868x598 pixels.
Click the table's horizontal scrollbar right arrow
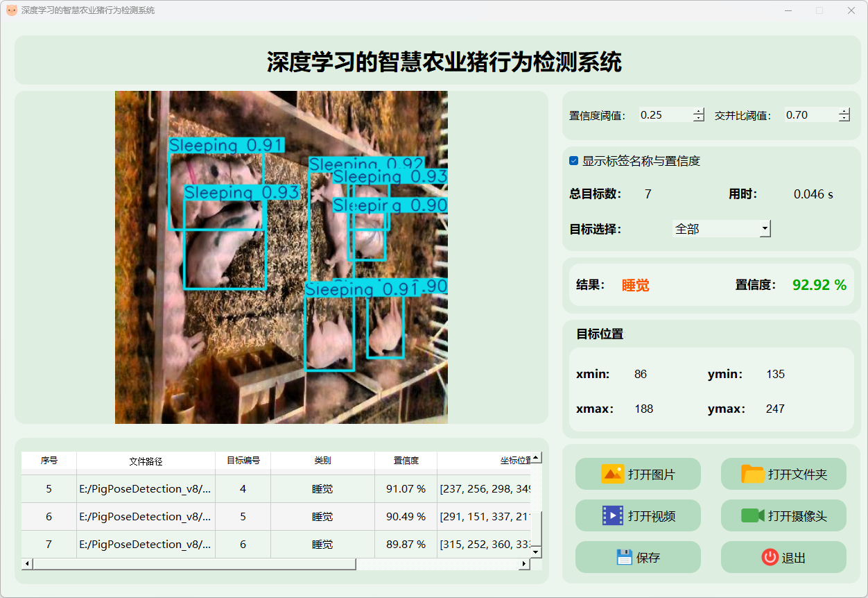pyautogui.click(x=524, y=564)
